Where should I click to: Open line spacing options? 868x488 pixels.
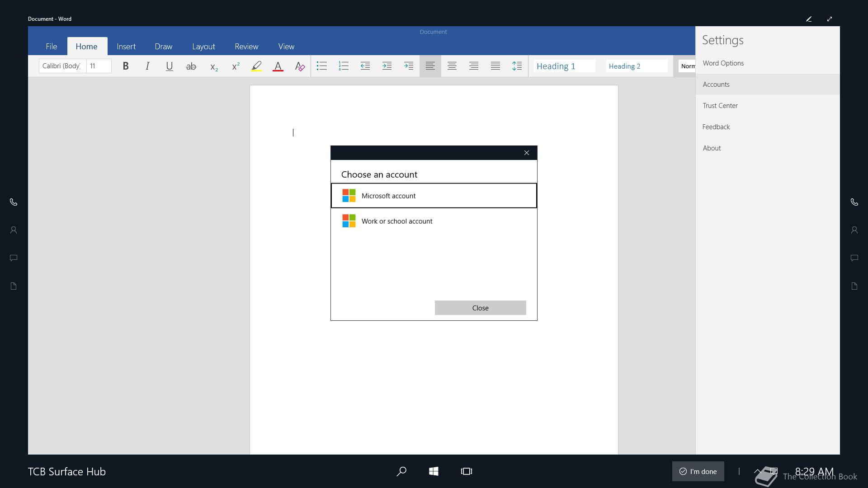[x=517, y=66]
